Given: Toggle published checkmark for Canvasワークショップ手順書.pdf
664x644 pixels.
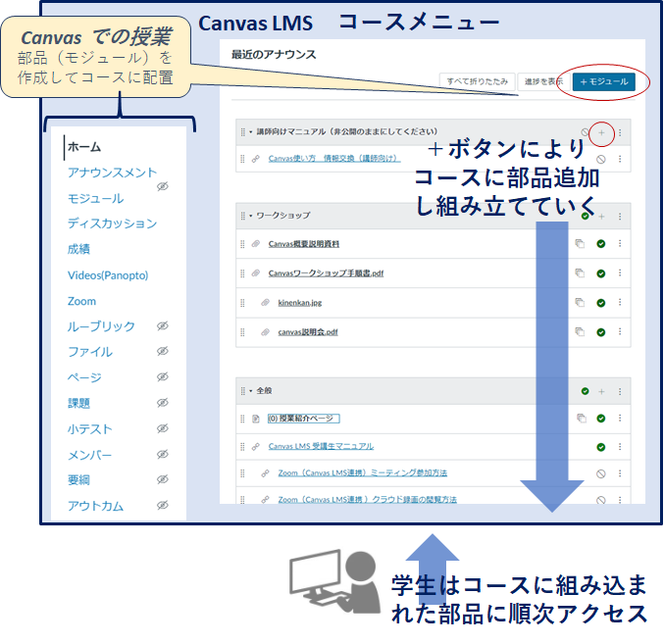Looking at the screenshot, I should [x=600, y=273].
